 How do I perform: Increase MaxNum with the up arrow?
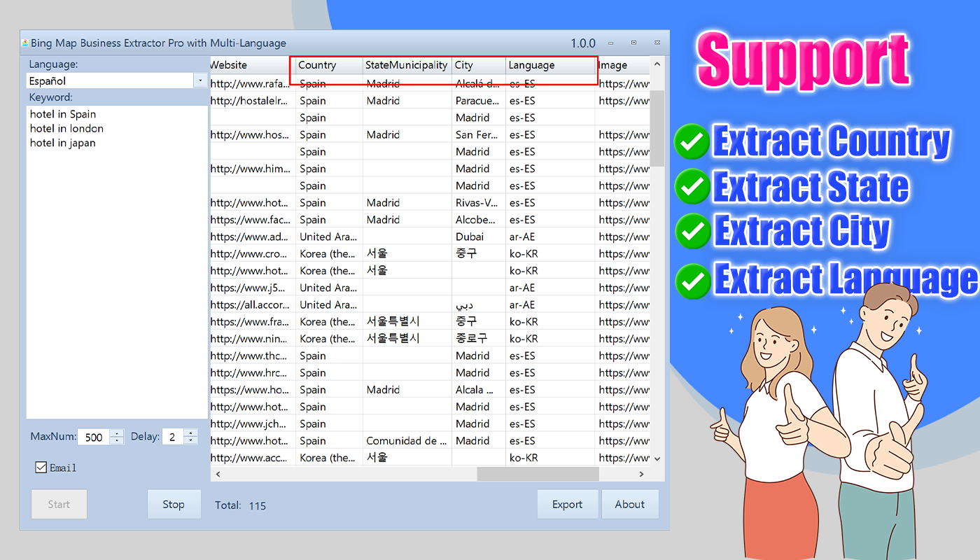coord(117,433)
